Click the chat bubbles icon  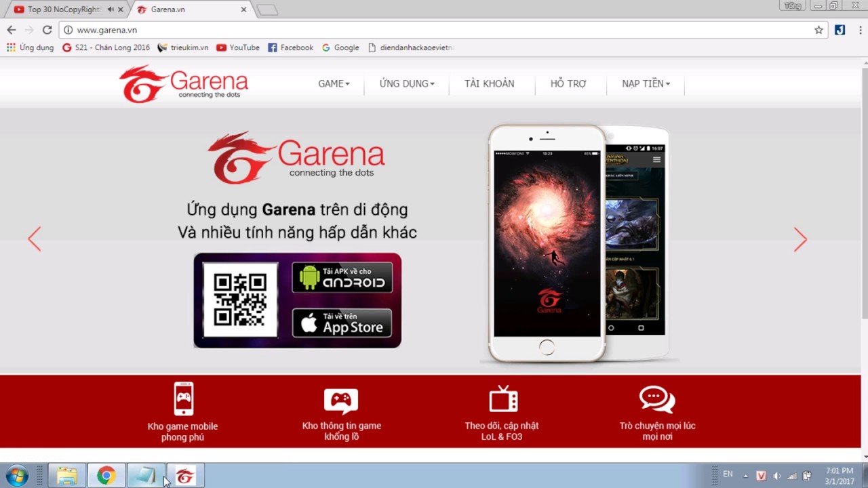[x=657, y=399]
